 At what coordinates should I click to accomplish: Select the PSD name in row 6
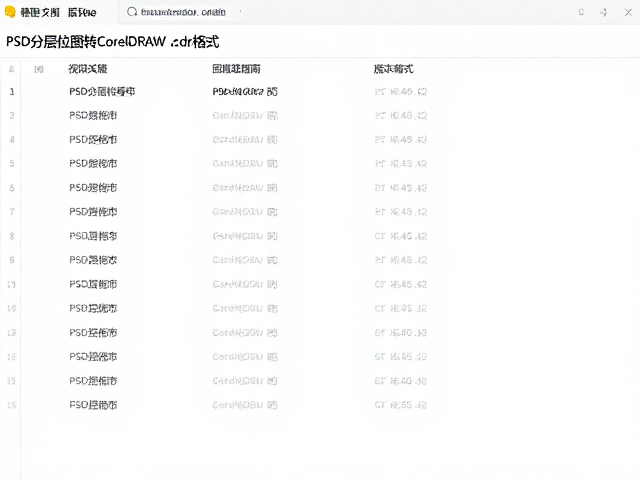(x=93, y=188)
